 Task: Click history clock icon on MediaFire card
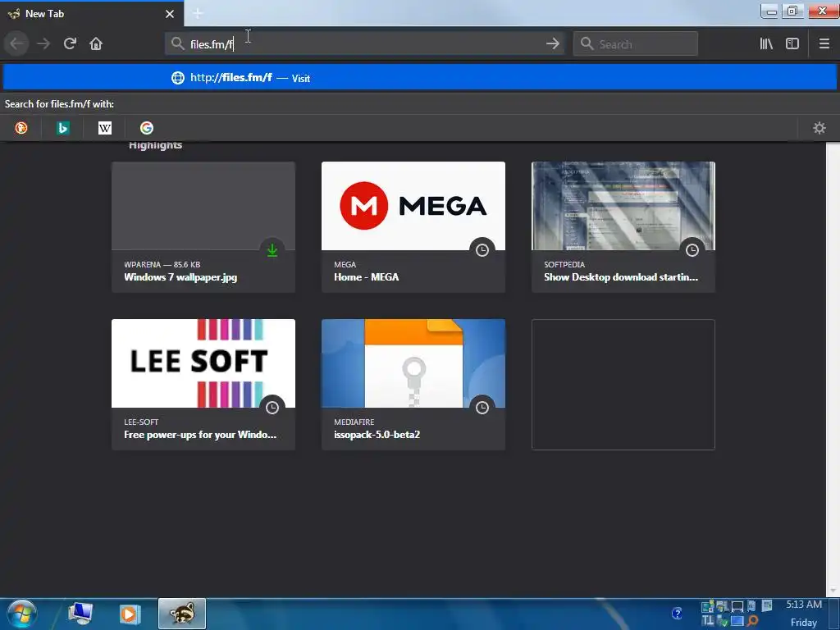pos(482,407)
